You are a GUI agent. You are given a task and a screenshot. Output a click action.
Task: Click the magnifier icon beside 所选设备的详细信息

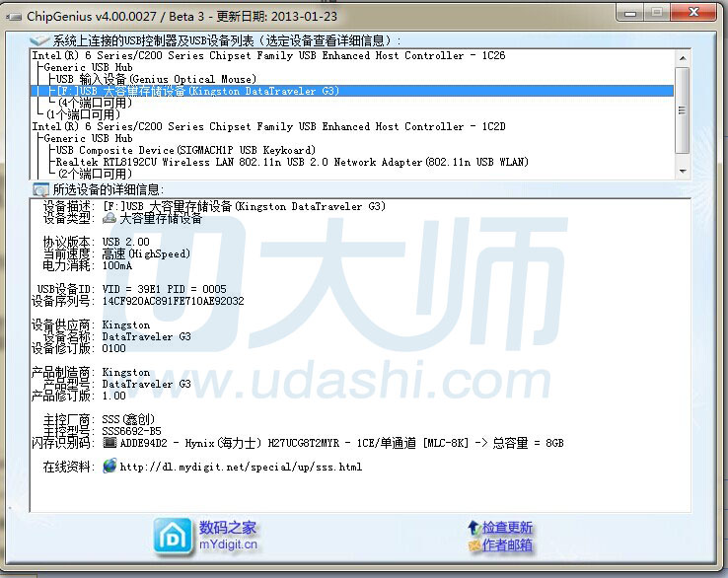coord(40,189)
